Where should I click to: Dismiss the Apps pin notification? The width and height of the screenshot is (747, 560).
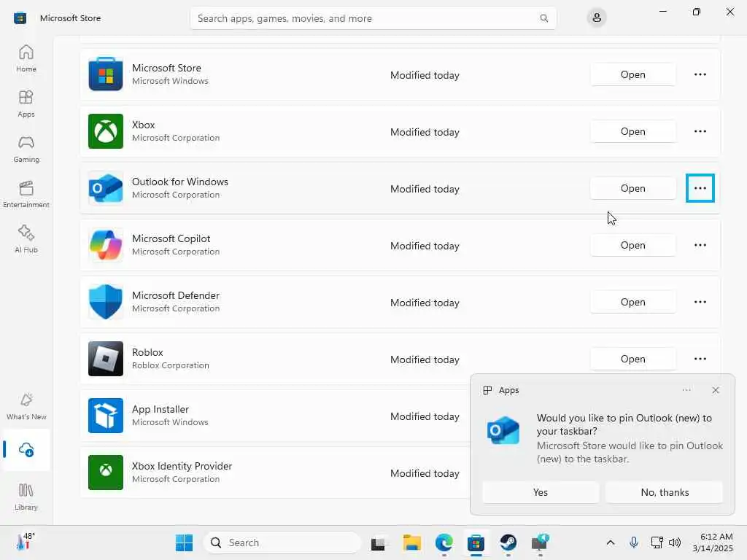pyautogui.click(x=715, y=390)
